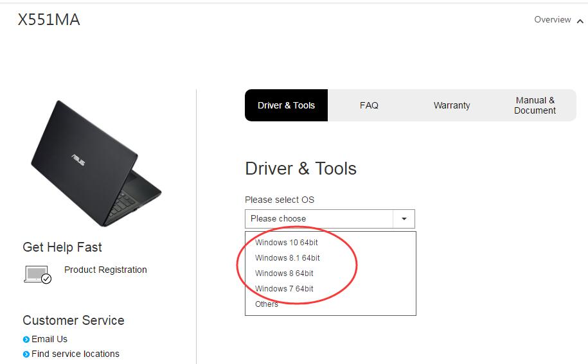588x364 pixels.
Task: Click the Please choose select box
Action: pos(330,219)
